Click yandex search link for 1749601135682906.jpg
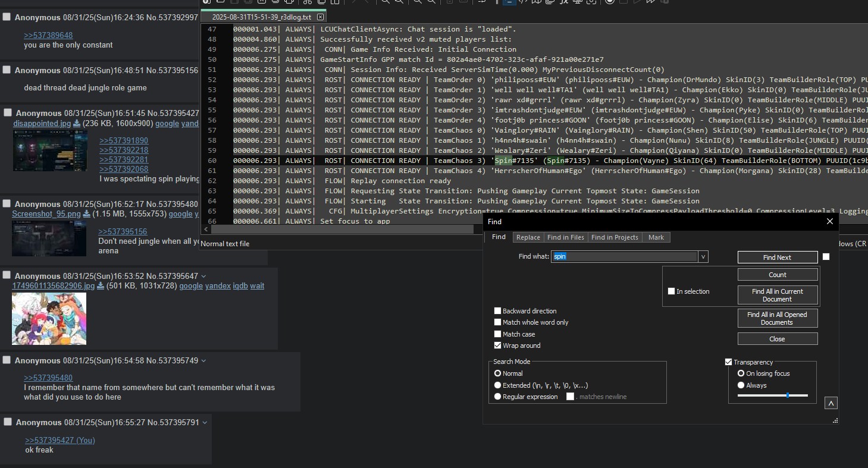The image size is (868, 468). [x=218, y=286]
